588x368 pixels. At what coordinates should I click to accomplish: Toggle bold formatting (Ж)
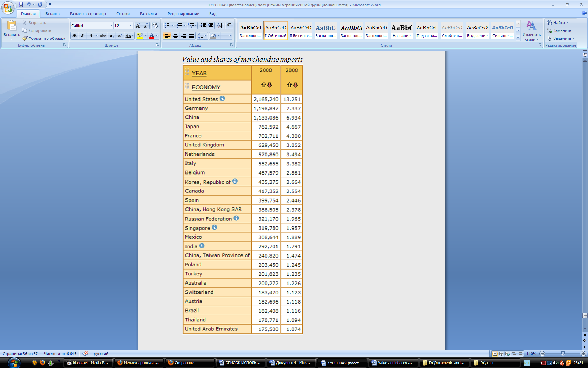75,36
